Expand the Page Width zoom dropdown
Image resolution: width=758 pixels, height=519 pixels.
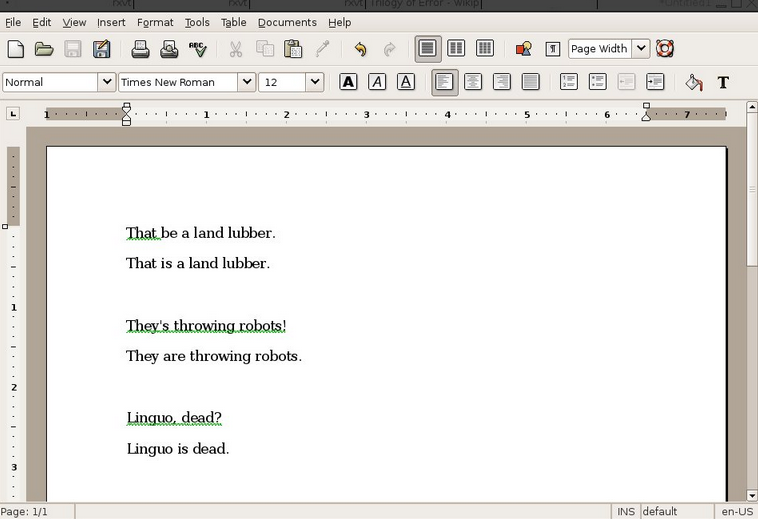click(640, 49)
